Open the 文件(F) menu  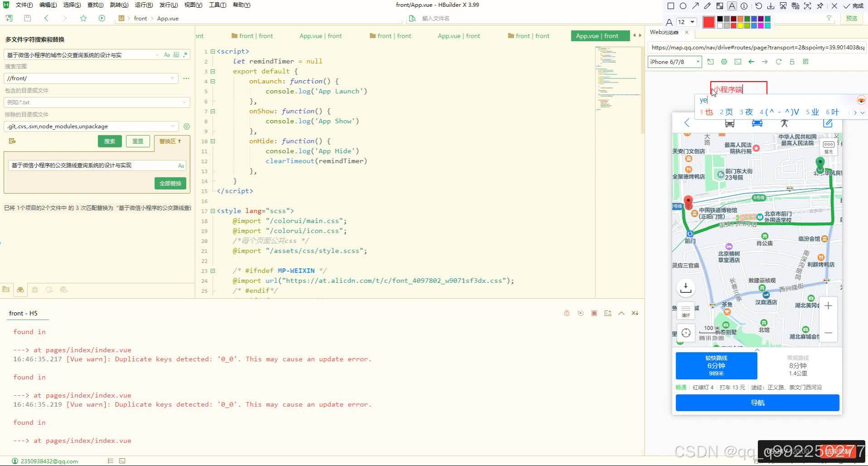coord(24,5)
